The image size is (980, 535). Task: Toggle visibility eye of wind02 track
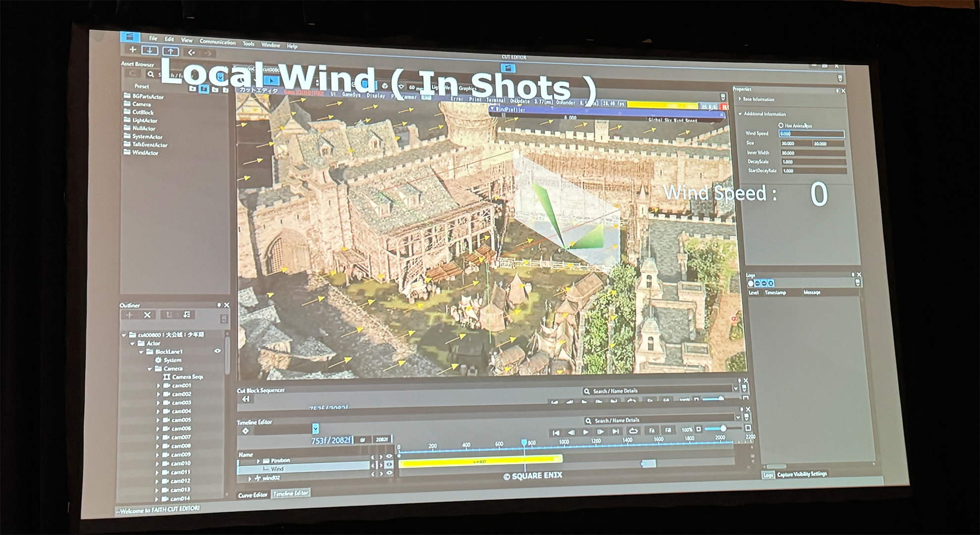390,474
